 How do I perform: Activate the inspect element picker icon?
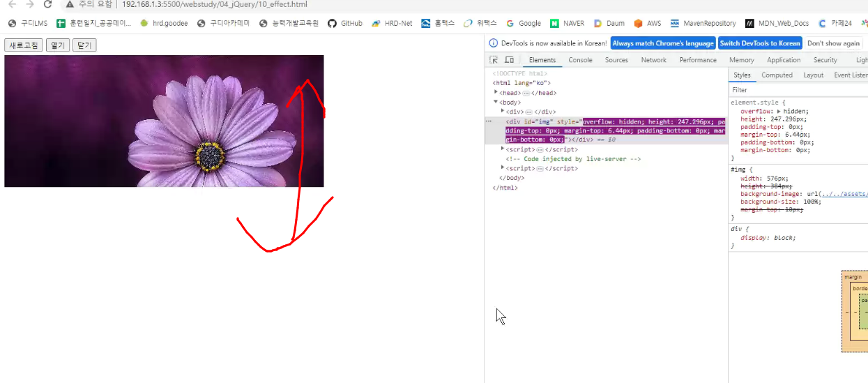[494, 60]
